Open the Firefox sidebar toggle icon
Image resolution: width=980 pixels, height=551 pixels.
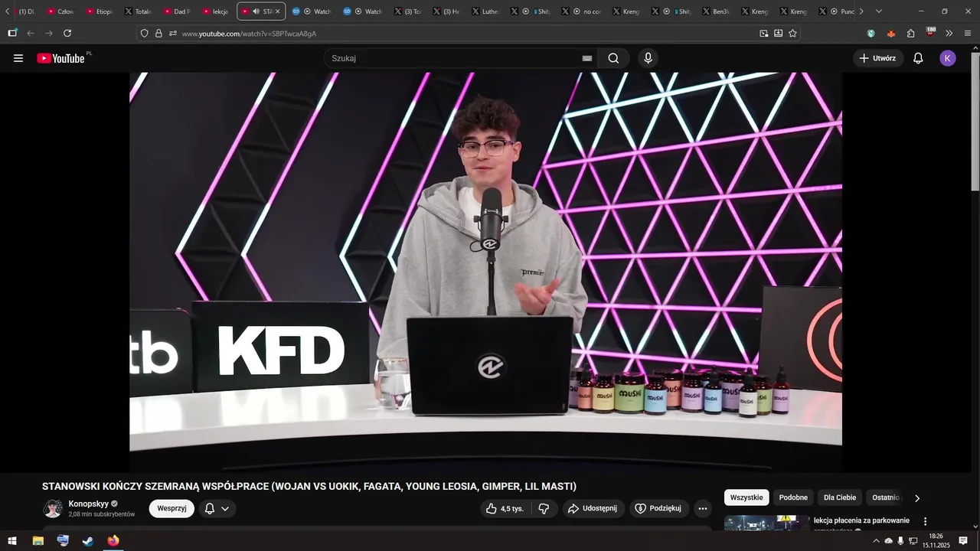pyautogui.click(x=12, y=33)
